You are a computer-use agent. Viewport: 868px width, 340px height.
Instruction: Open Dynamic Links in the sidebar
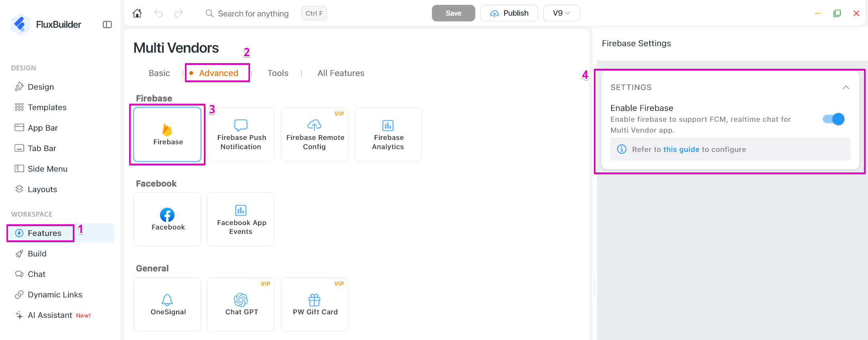55,295
